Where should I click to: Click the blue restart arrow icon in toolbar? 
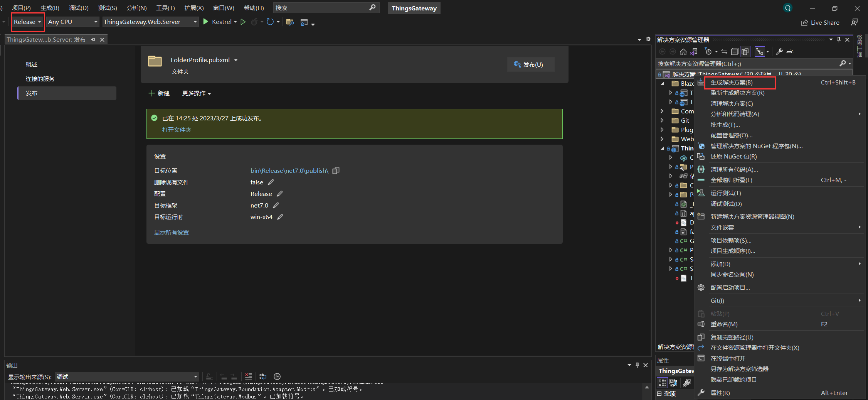coord(270,22)
